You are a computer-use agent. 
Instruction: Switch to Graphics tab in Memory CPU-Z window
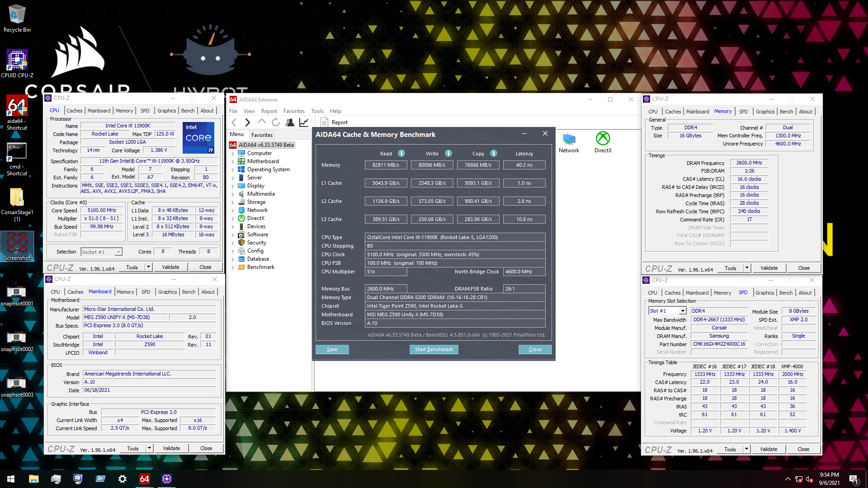coord(765,112)
